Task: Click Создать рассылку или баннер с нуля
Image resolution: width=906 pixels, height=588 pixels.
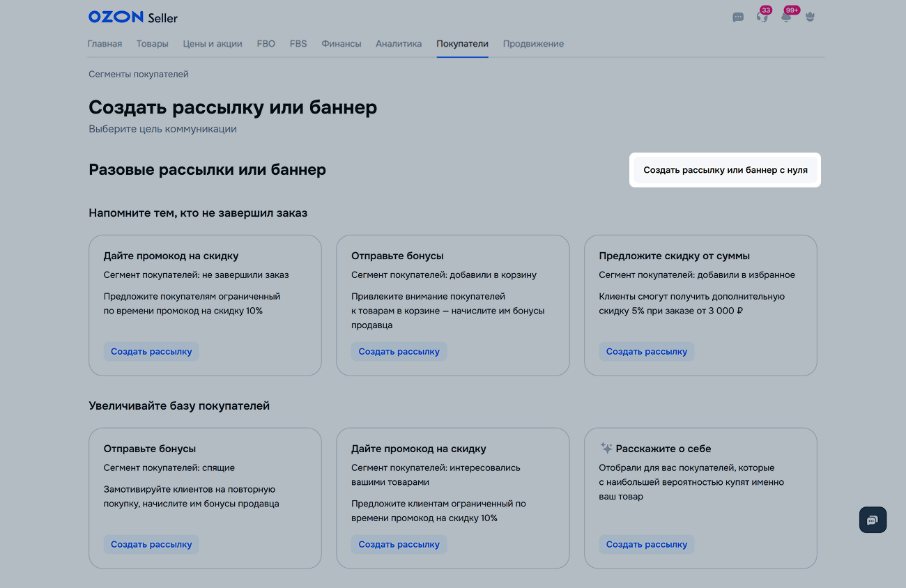Action: pos(725,170)
